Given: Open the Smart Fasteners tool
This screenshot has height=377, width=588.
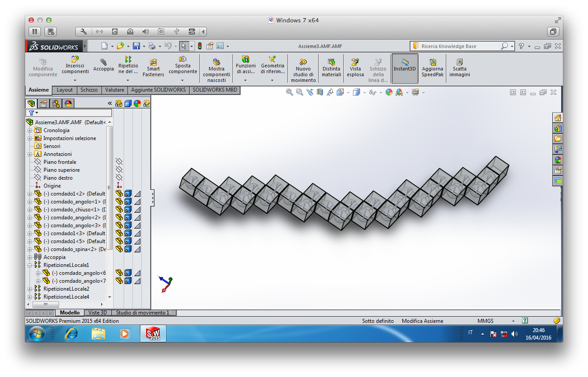Looking at the screenshot, I should [153, 67].
